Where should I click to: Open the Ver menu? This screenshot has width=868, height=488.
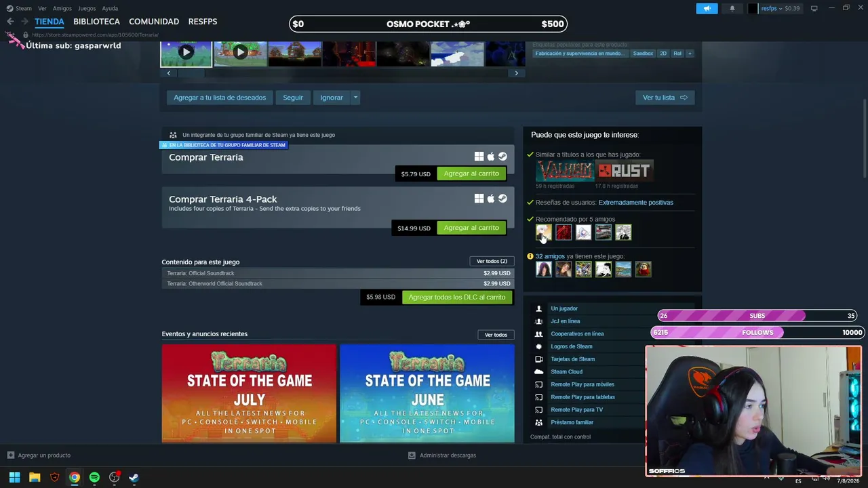(42, 8)
